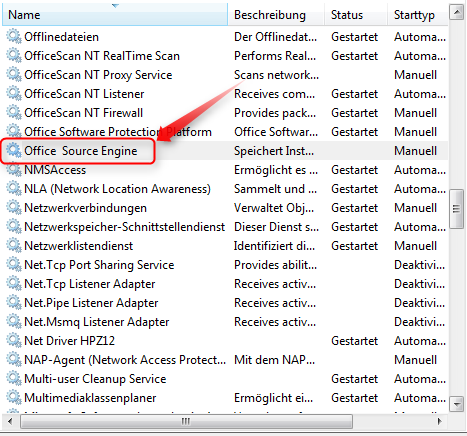Click gear icon of OfficeScan NT RealTime Scan
This screenshot has width=467, height=436.
(x=14, y=55)
